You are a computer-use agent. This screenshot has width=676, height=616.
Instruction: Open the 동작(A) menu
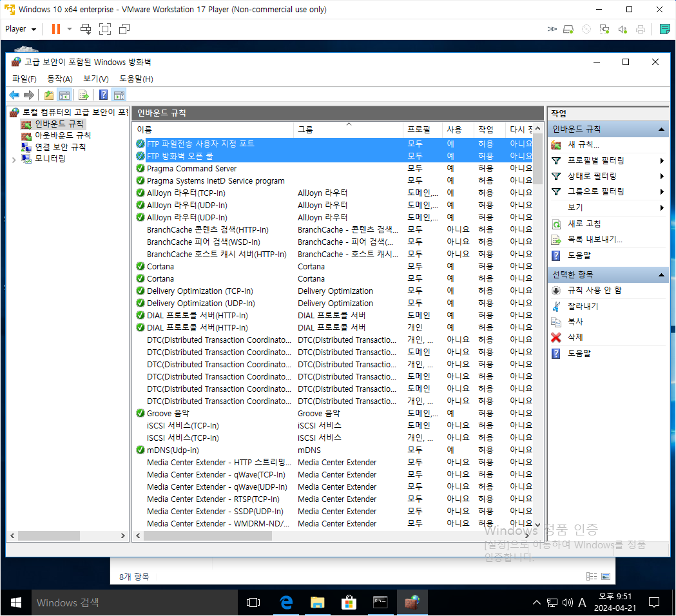coord(60,79)
